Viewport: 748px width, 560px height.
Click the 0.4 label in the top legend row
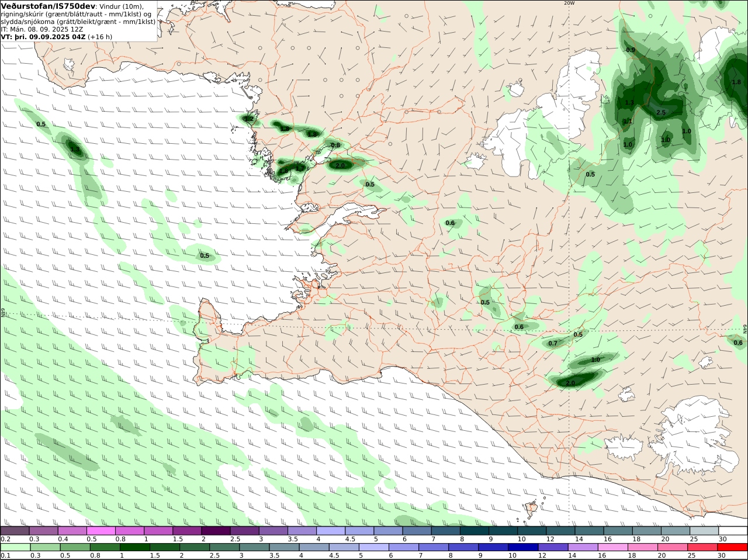pyautogui.click(x=63, y=539)
